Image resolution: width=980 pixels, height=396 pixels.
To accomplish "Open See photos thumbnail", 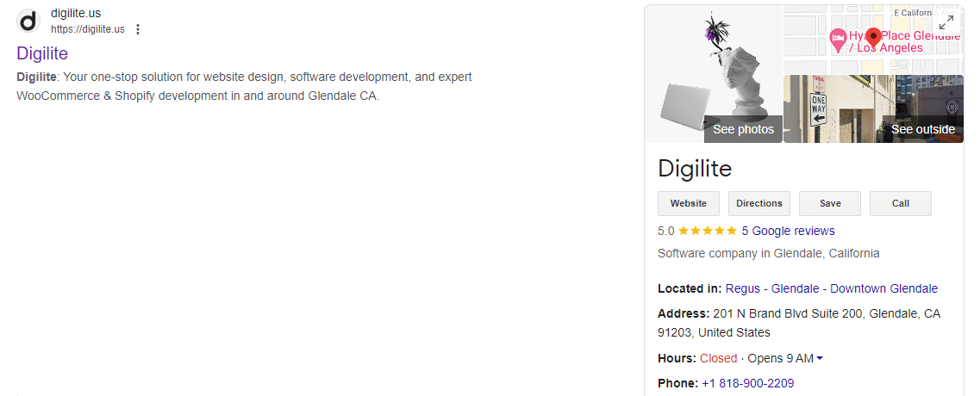I will (714, 74).
